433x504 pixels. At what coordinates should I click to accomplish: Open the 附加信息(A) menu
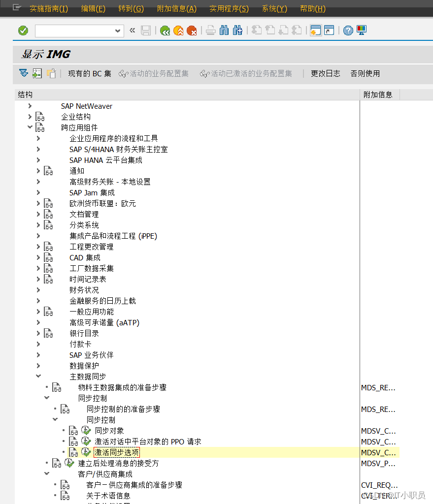click(177, 9)
